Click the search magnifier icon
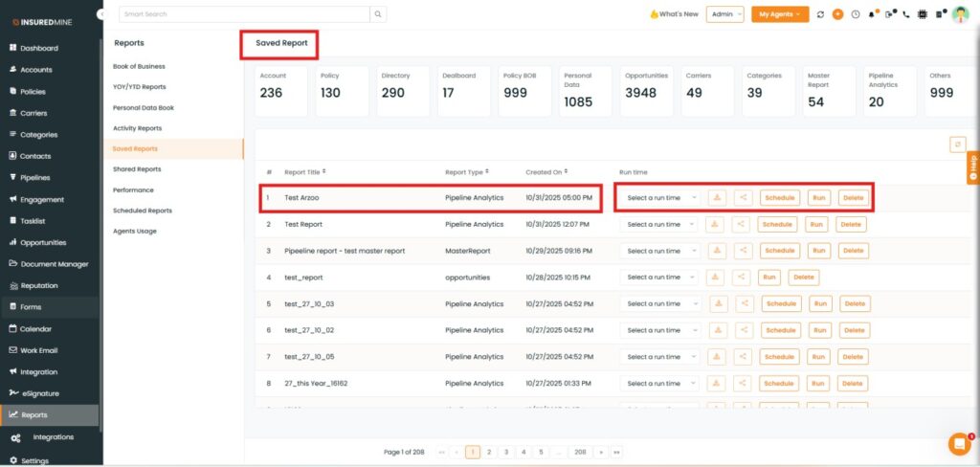 click(379, 14)
